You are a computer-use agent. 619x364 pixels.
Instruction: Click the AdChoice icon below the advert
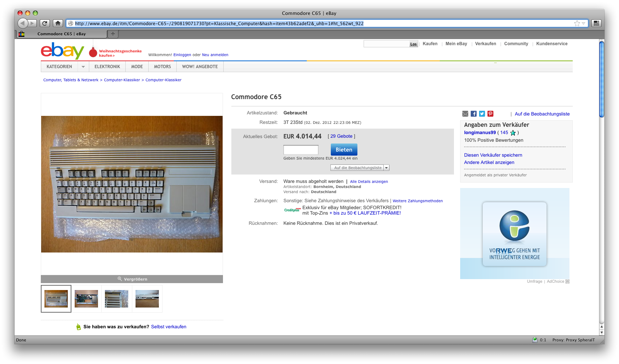point(567,281)
